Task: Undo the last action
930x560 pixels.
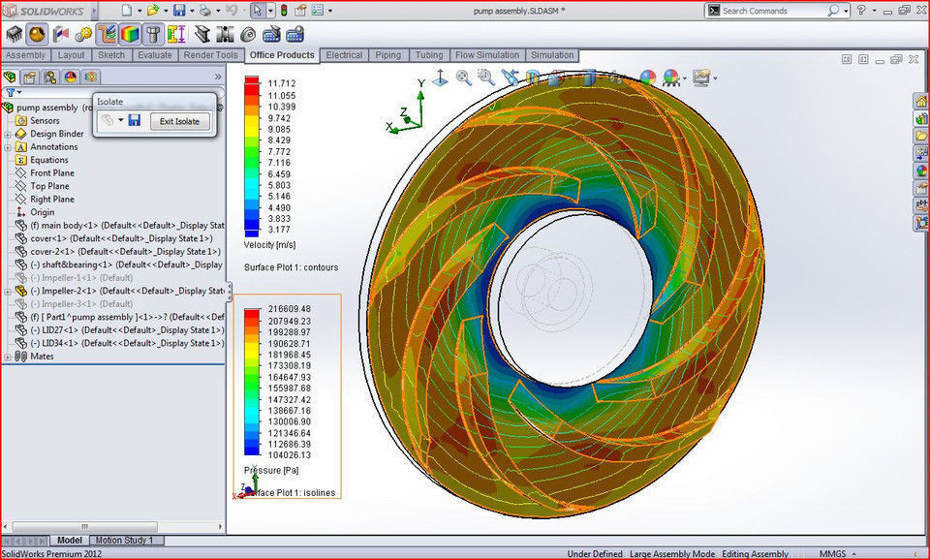Action: (232, 10)
